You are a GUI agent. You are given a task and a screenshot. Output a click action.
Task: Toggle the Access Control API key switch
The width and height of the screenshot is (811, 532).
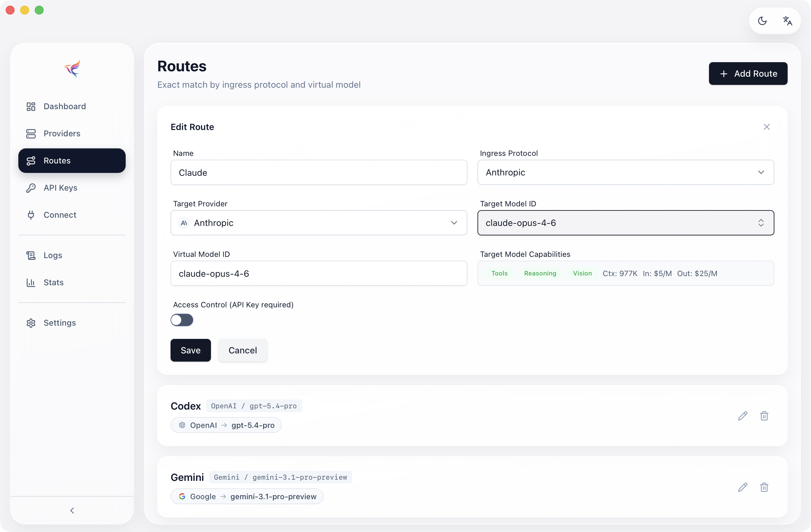pyautogui.click(x=182, y=320)
